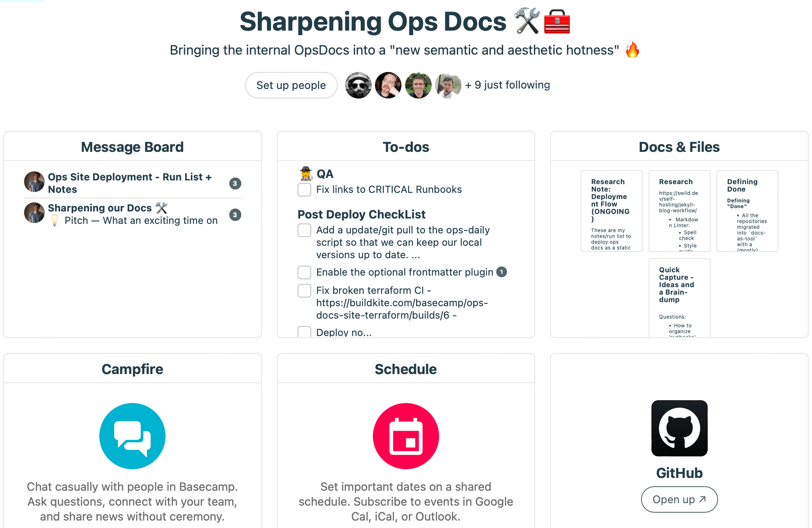Check the Enable the optional frontmatter plugin task
The image size is (812, 528).
pyautogui.click(x=305, y=272)
